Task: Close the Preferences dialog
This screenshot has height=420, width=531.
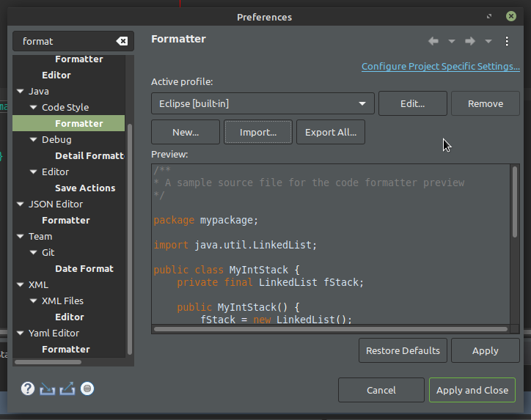Action: pyautogui.click(x=511, y=16)
